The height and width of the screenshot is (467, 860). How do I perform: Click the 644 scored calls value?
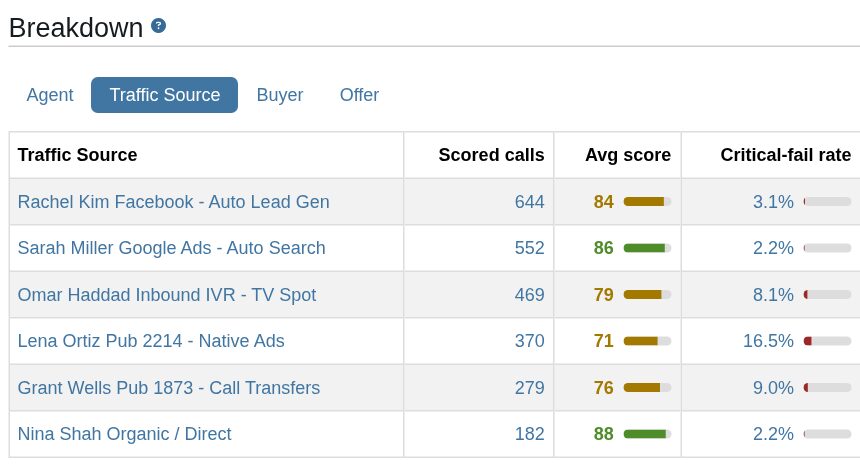tap(529, 202)
